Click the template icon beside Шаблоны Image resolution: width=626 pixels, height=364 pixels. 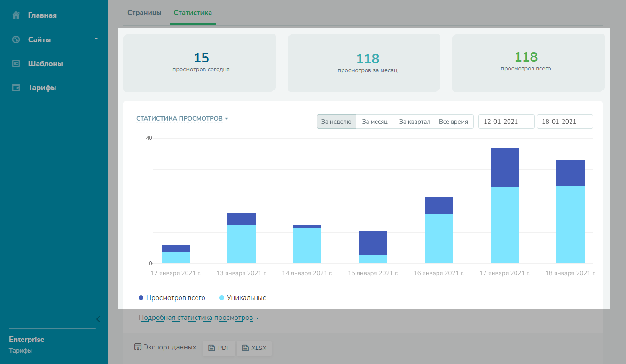16,63
